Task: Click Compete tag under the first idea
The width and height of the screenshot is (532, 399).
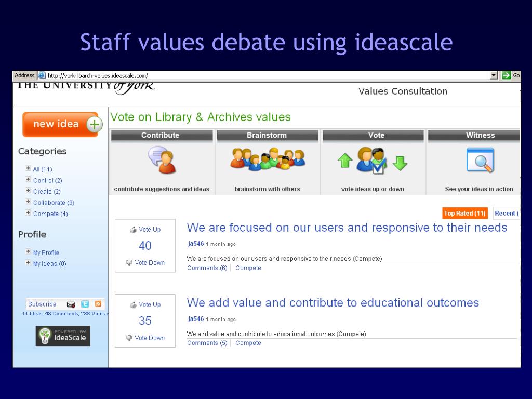Action: tap(248, 268)
